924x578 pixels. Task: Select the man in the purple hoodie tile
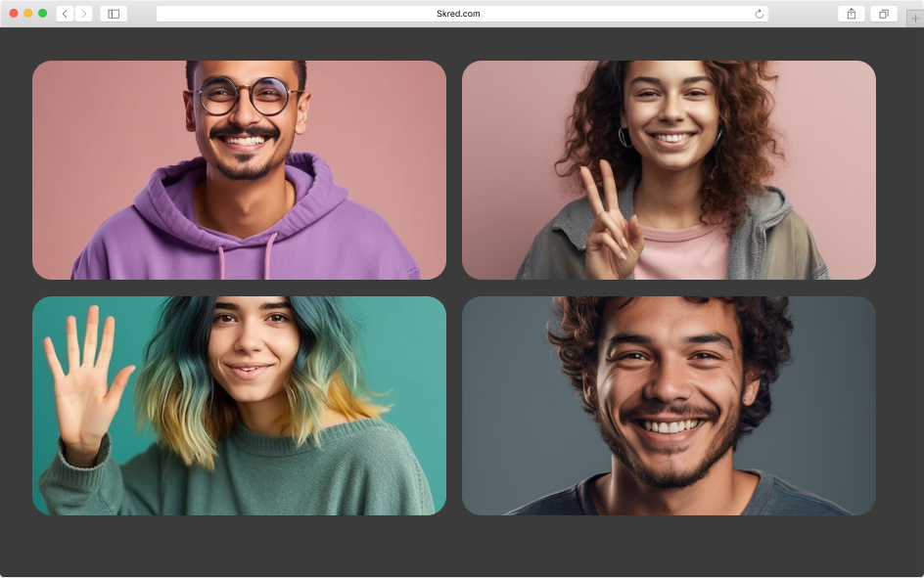239,170
